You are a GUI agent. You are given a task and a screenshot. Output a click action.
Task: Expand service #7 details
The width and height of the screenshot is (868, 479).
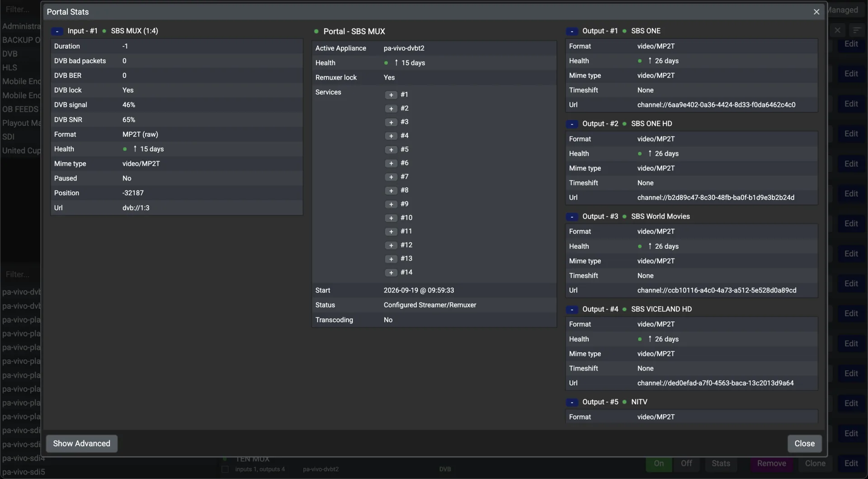[x=391, y=177]
